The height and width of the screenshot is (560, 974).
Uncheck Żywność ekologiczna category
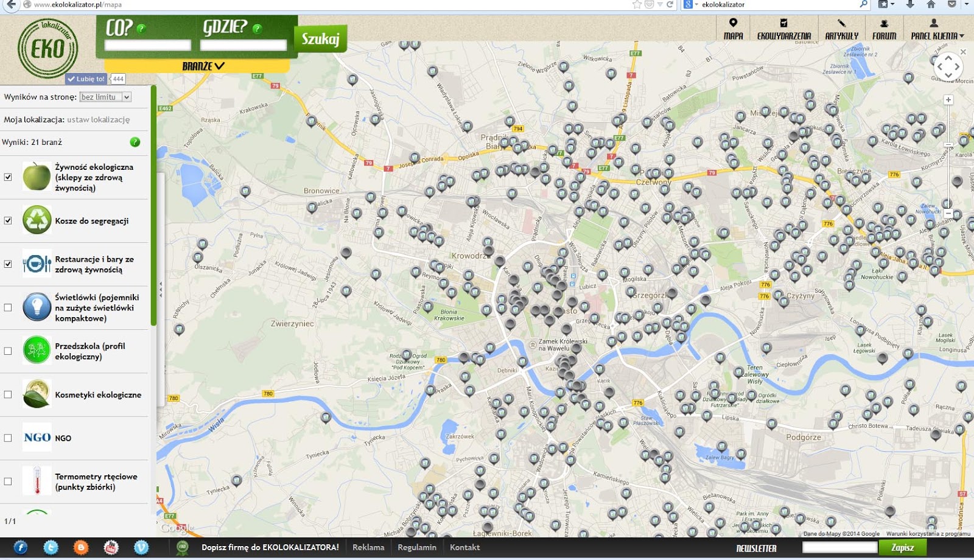click(x=8, y=177)
